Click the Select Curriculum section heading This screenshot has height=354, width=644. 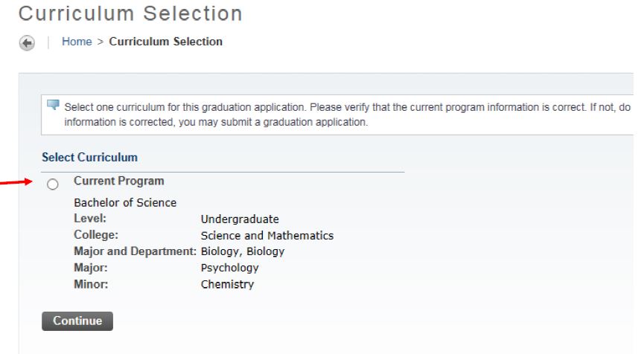(90, 158)
